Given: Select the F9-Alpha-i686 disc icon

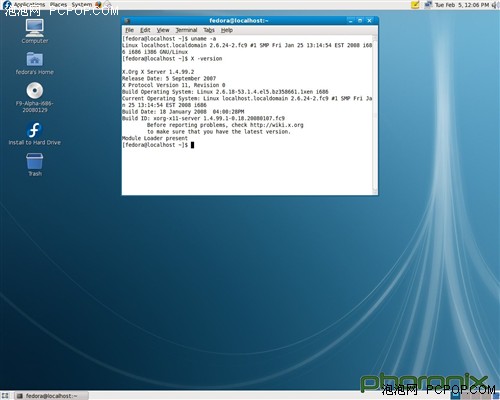Looking at the screenshot, I should 35,90.
